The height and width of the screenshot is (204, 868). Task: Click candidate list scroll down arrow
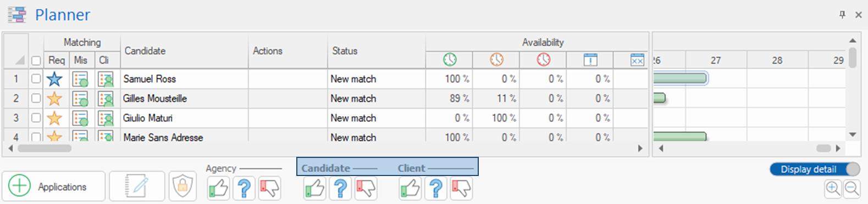pyautogui.click(x=853, y=134)
